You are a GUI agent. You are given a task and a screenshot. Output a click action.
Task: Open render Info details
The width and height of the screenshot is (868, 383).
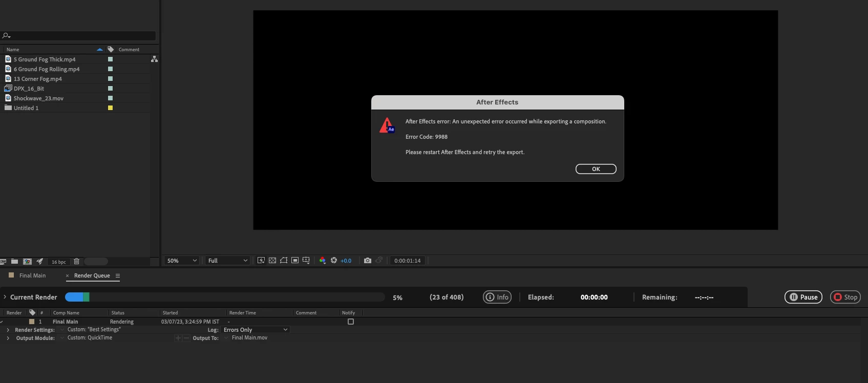click(x=497, y=297)
